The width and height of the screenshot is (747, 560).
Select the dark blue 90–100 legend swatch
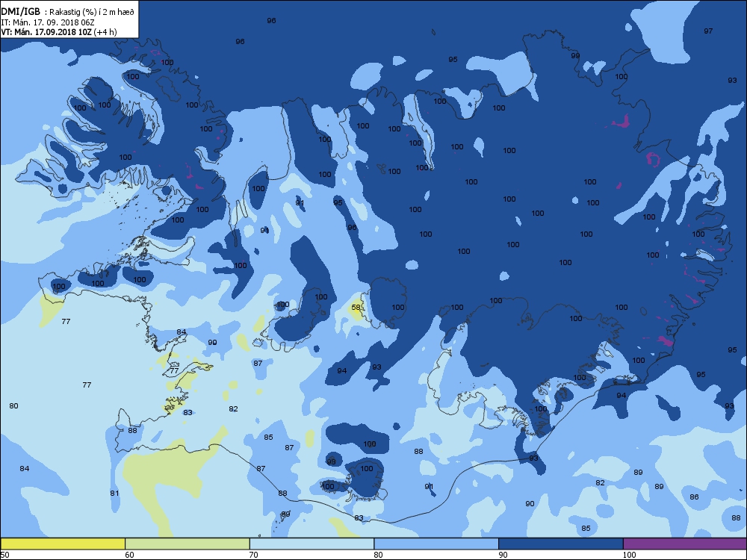click(x=561, y=544)
